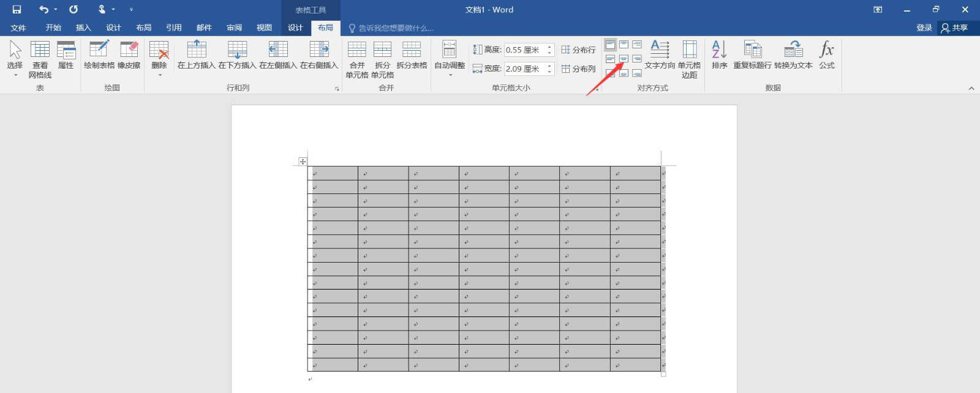This screenshot has width=980, height=393.
Task: Open Customize Quick Access Toolbar dropdown
Action: (x=131, y=9)
